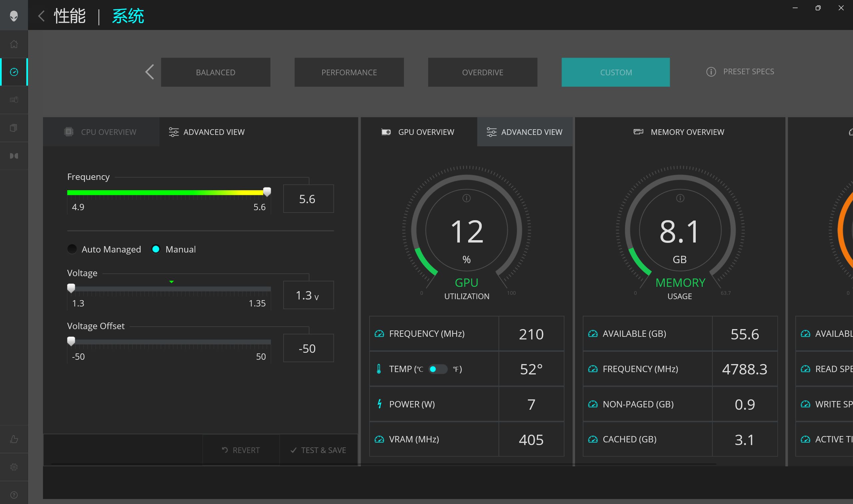The width and height of the screenshot is (853, 504).
Task: Click the Voltage value field 1.3 V
Action: (308, 295)
